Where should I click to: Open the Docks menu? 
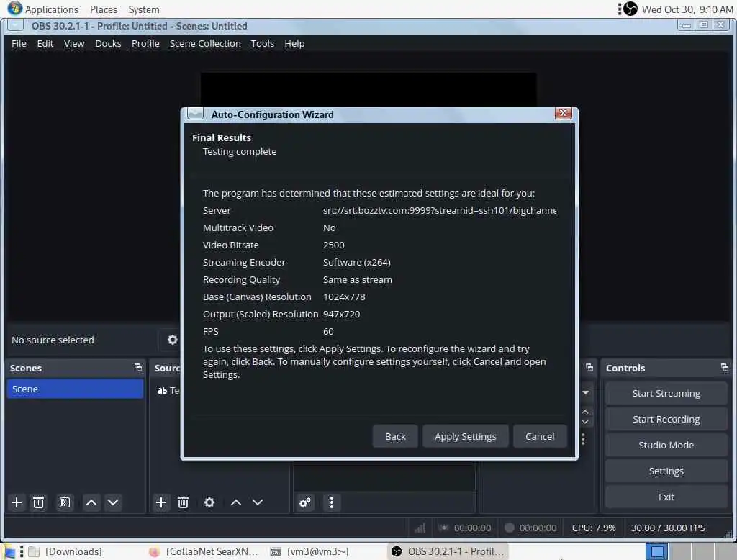pyautogui.click(x=108, y=44)
